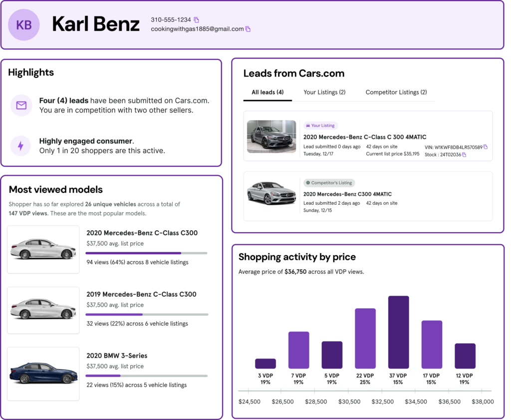Click the car icon in Your Listing badge
The height and width of the screenshot is (420, 511).
click(308, 125)
